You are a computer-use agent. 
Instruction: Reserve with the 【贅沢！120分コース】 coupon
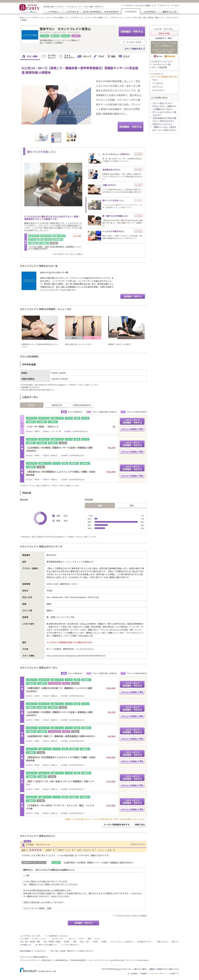(x=132, y=778)
